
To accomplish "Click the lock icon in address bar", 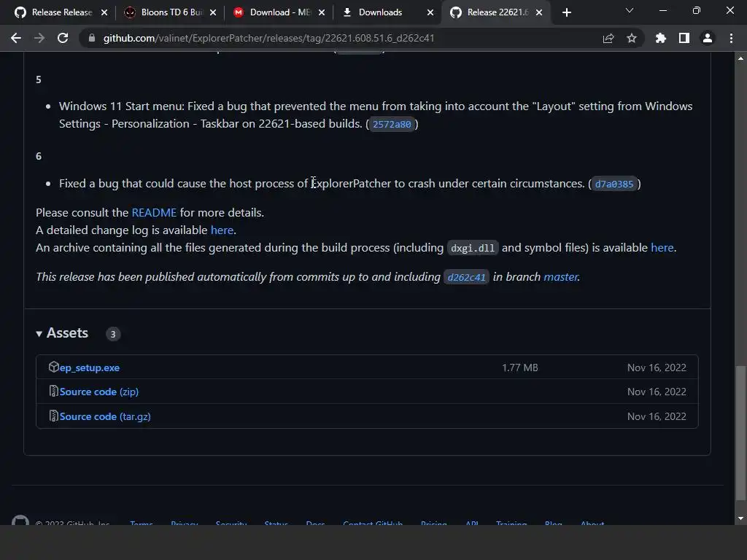I will click(92, 38).
